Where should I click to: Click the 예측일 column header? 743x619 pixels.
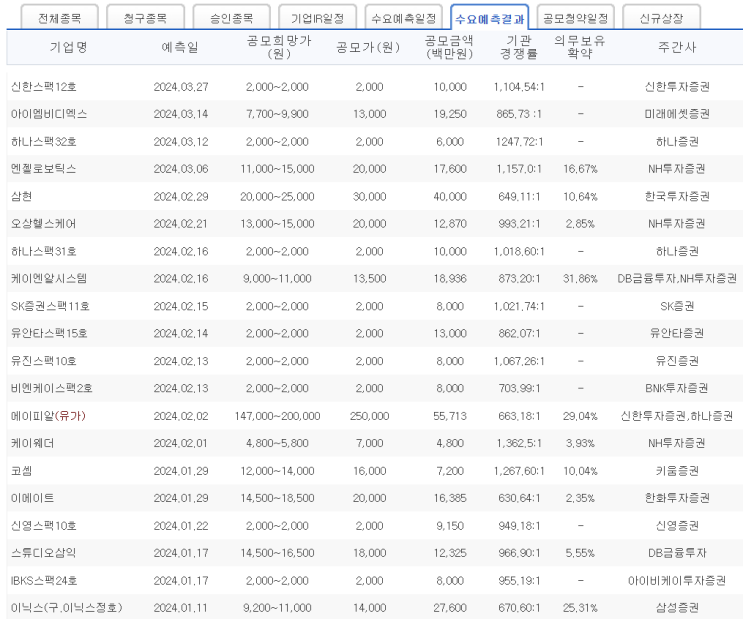pos(180,47)
